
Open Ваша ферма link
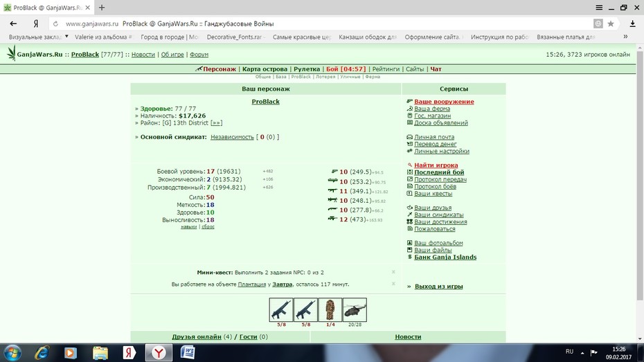coord(432,109)
